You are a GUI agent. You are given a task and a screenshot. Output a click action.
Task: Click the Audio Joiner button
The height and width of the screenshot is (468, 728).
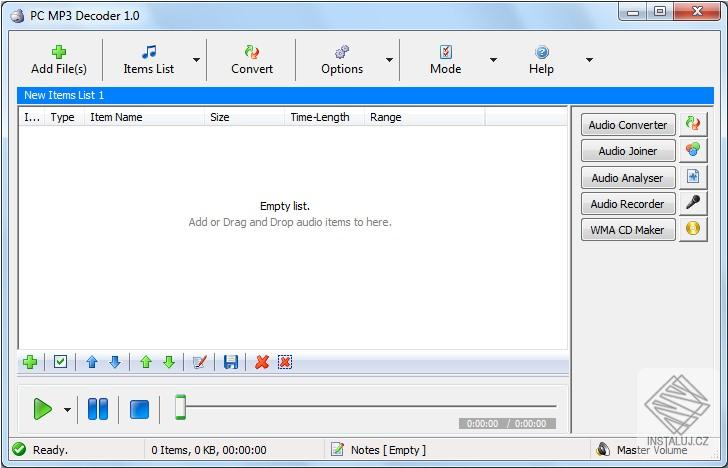(x=628, y=151)
